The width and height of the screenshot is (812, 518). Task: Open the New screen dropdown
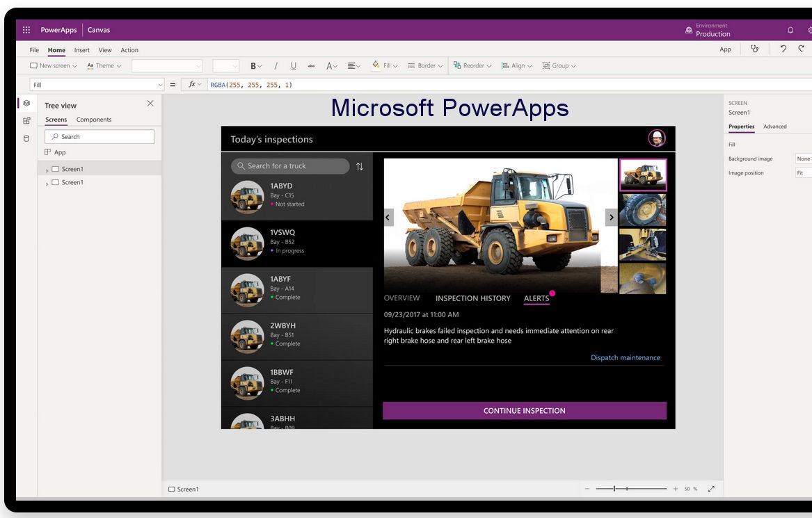(54, 66)
